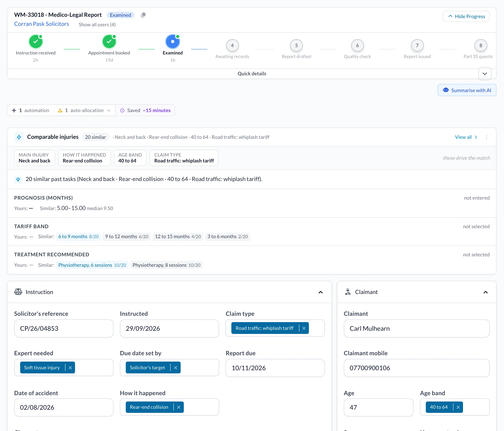Screen dimensions: 504x431
Task: Choose the 6 to 9 months tariff chip
Action: [x=79, y=237]
